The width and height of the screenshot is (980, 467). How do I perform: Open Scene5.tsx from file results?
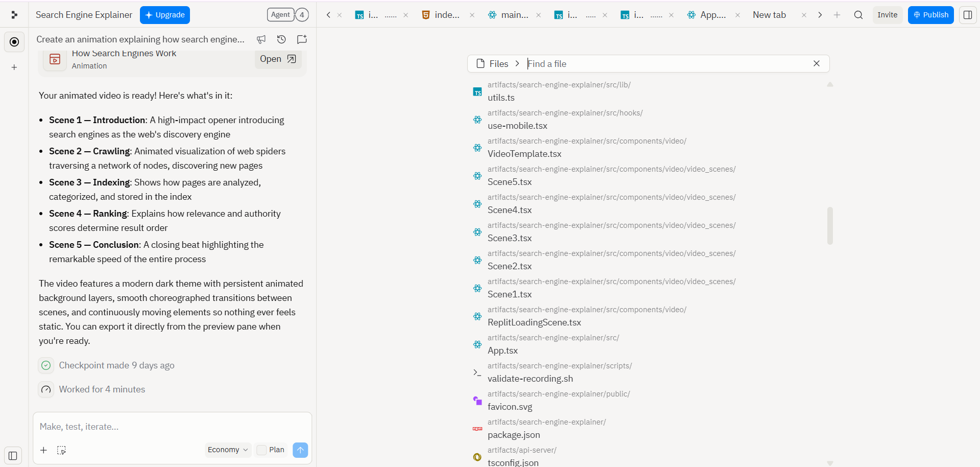(649, 176)
